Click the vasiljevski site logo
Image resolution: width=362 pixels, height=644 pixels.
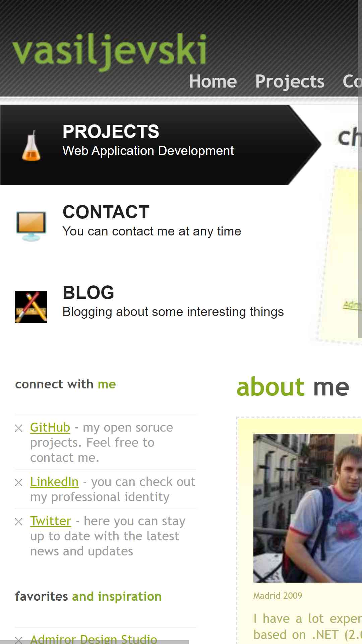[110, 51]
